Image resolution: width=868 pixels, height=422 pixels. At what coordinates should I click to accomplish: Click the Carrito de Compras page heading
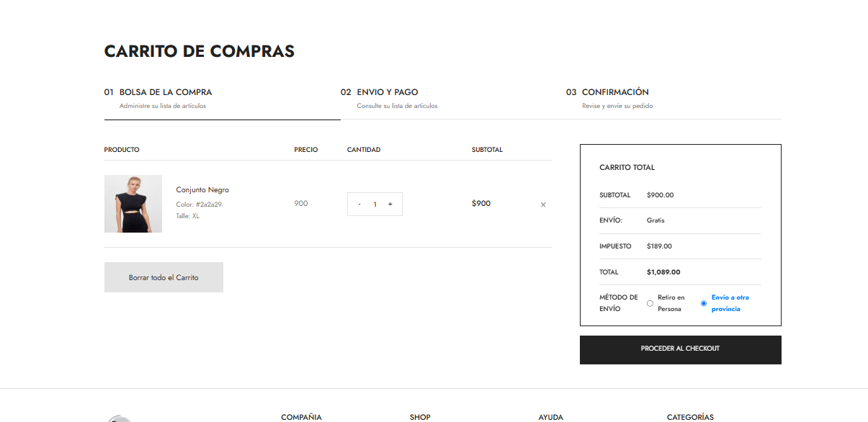(200, 52)
